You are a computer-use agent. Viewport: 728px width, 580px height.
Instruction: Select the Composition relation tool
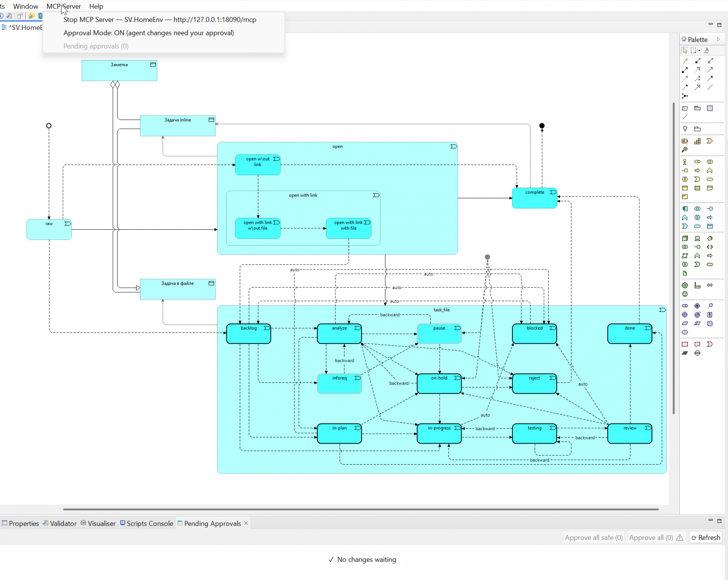[x=698, y=61]
